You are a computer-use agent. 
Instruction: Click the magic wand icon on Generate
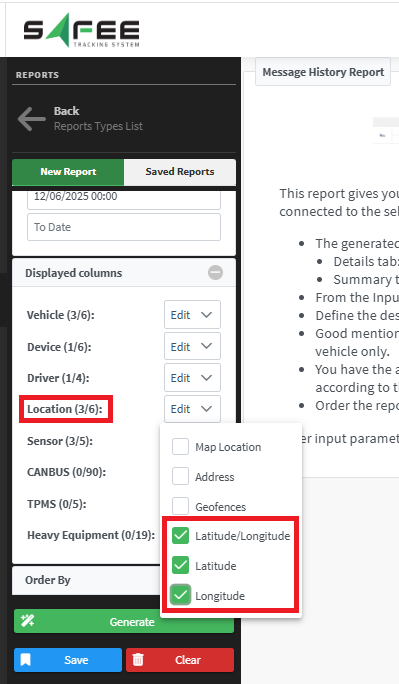pos(27,621)
